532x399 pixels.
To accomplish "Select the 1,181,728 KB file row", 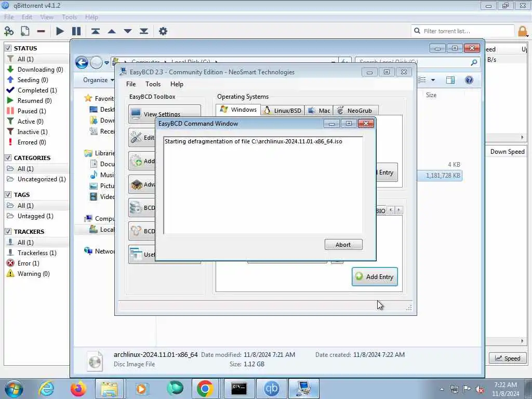I will coord(440,176).
